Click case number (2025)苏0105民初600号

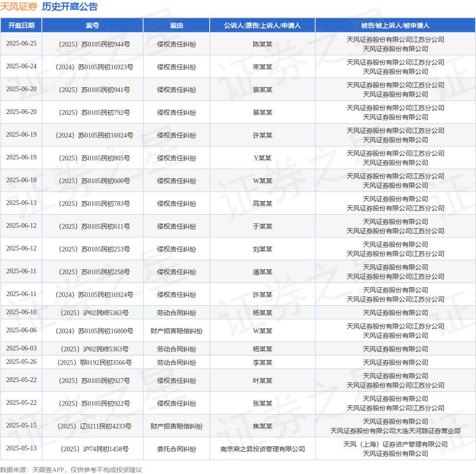pos(93,181)
